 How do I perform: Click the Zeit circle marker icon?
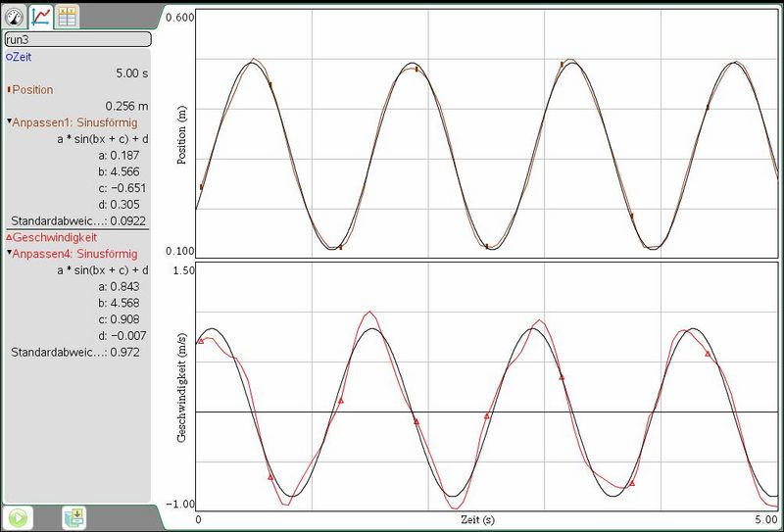8,58
